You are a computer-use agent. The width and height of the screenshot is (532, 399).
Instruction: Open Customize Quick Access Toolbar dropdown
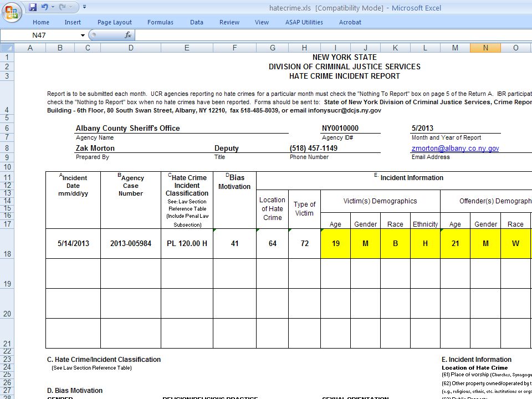tap(84, 7)
